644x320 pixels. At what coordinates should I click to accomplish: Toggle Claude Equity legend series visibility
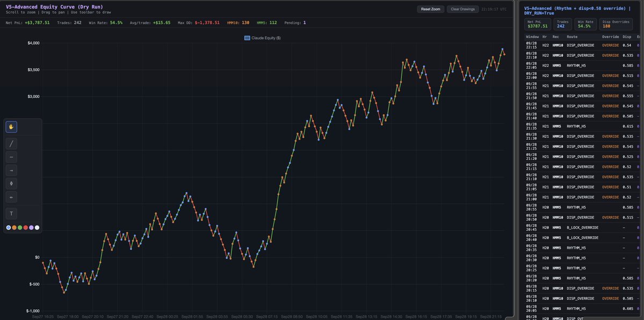pos(263,38)
